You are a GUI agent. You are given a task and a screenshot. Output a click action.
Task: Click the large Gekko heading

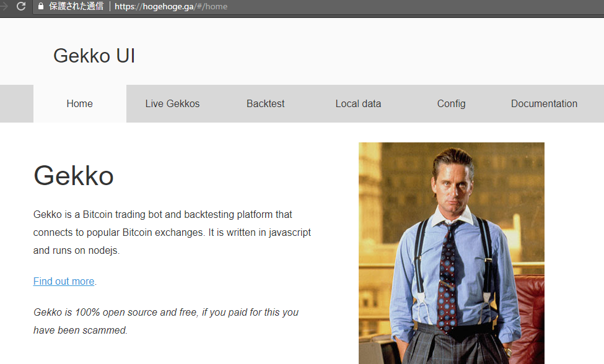[x=74, y=176]
